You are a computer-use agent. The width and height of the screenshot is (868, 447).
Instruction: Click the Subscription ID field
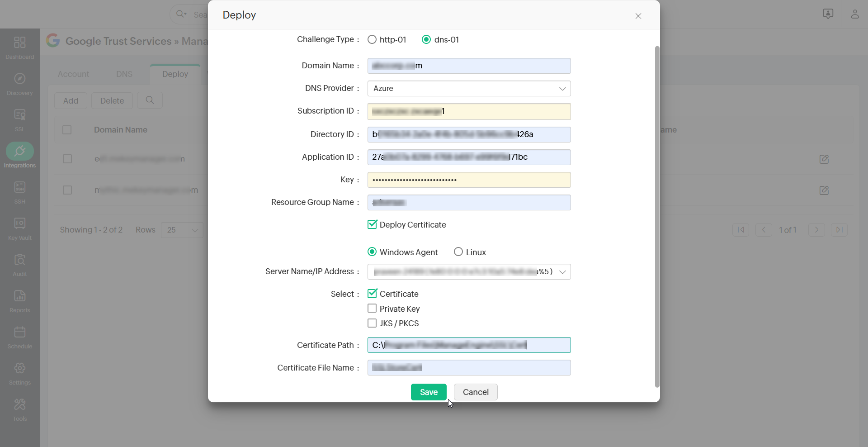coord(469,111)
